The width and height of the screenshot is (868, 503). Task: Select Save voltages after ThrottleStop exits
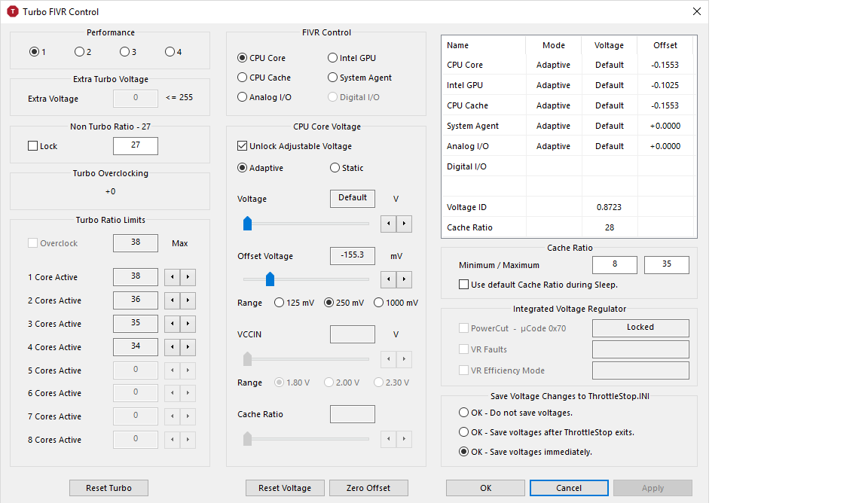pyautogui.click(x=546, y=432)
